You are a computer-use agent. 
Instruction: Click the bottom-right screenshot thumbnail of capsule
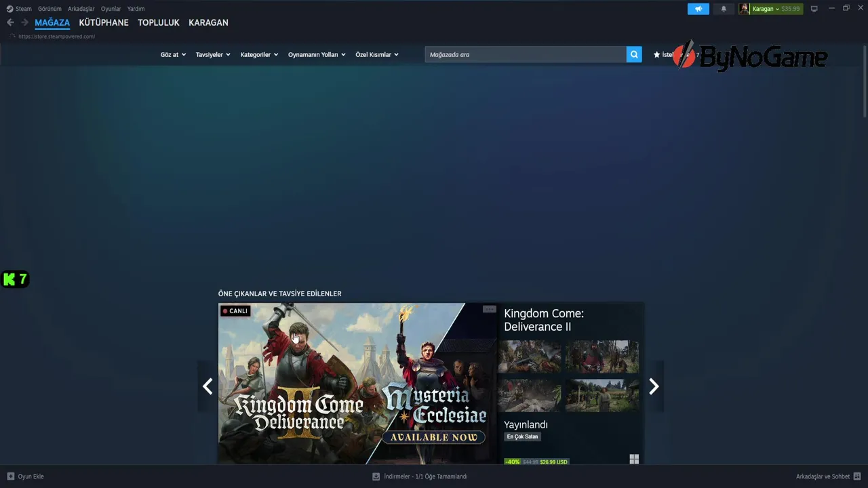tap(602, 395)
